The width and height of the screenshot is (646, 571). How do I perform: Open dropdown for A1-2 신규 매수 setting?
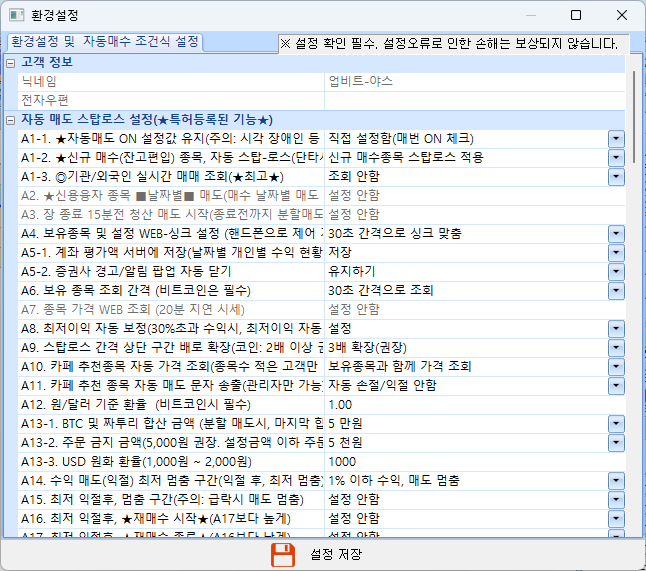coord(616,157)
